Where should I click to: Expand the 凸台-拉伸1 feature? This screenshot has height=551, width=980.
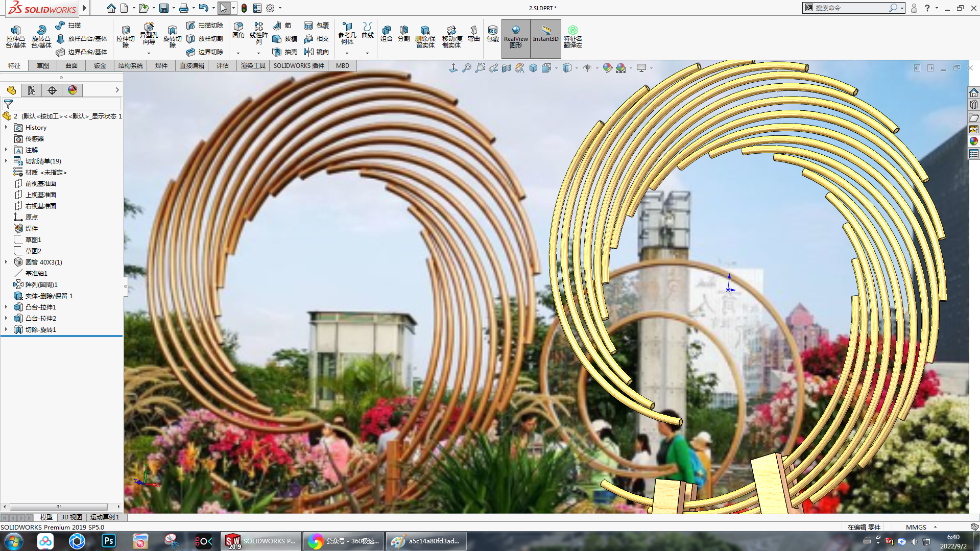(x=6, y=307)
